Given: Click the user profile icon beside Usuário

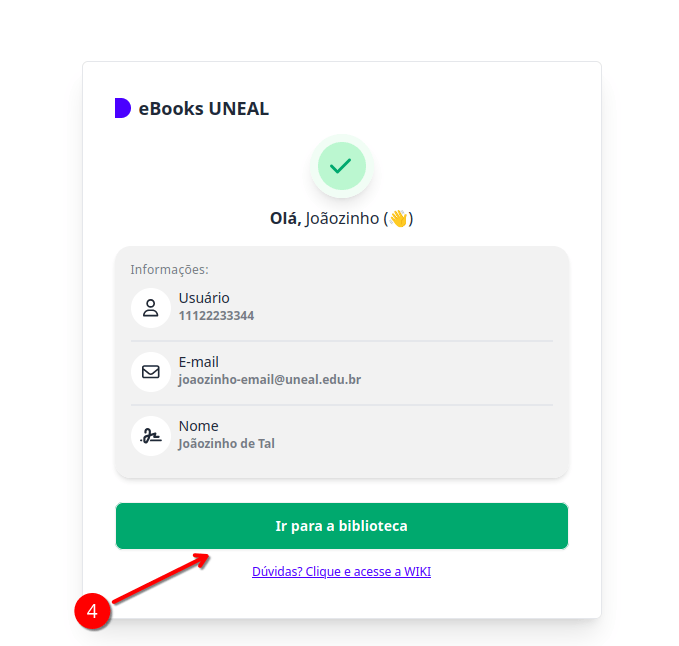Looking at the screenshot, I should [x=151, y=308].
